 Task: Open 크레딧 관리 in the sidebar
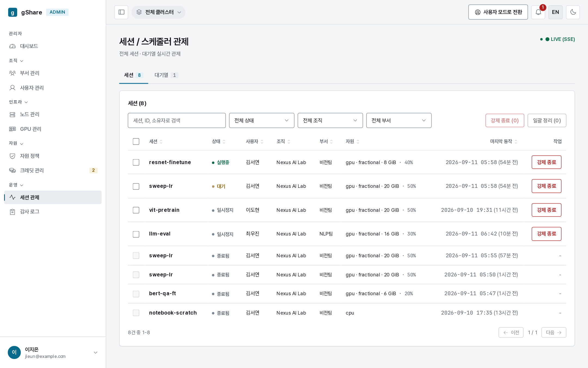[53, 170]
